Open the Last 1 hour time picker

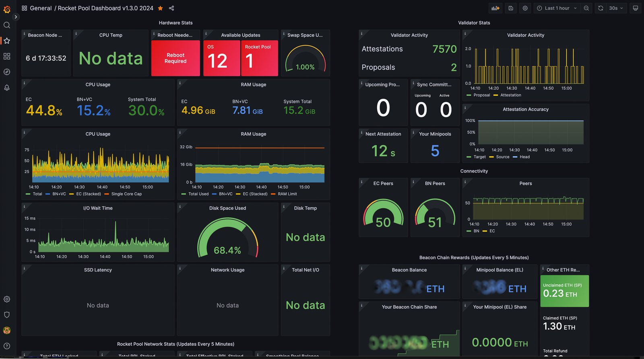click(557, 8)
